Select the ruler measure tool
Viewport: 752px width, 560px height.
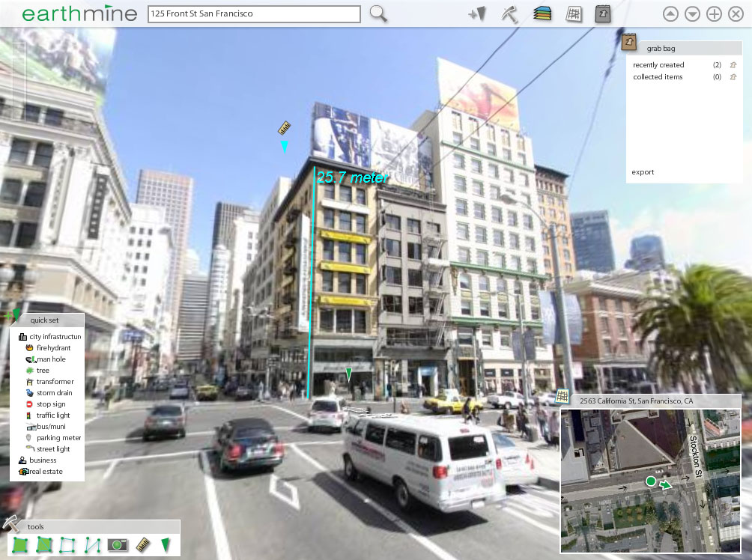(x=143, y=545)
